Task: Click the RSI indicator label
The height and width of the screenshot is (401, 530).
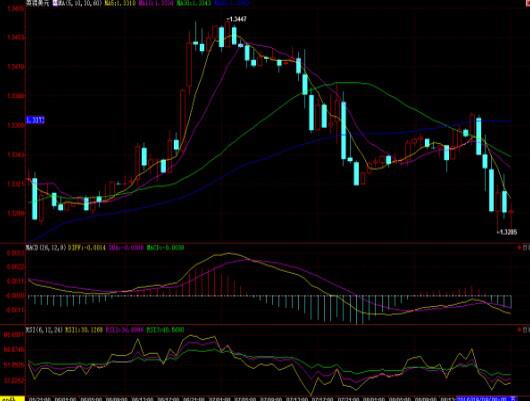Action: pos(44,329)
